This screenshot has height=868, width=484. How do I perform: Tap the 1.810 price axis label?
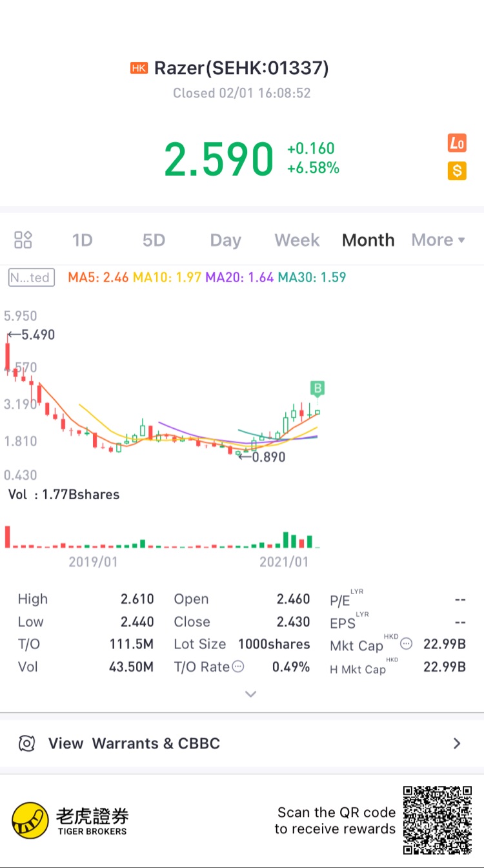pos(21,441)
